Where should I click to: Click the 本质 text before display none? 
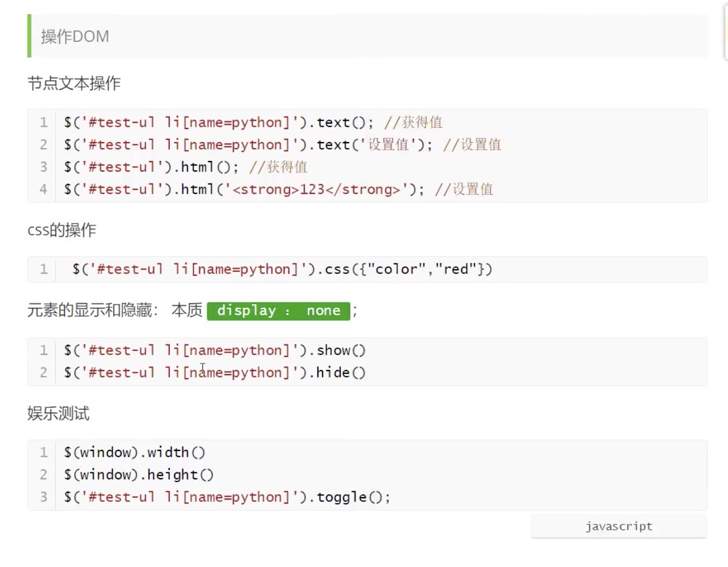[x=187, y=310]
